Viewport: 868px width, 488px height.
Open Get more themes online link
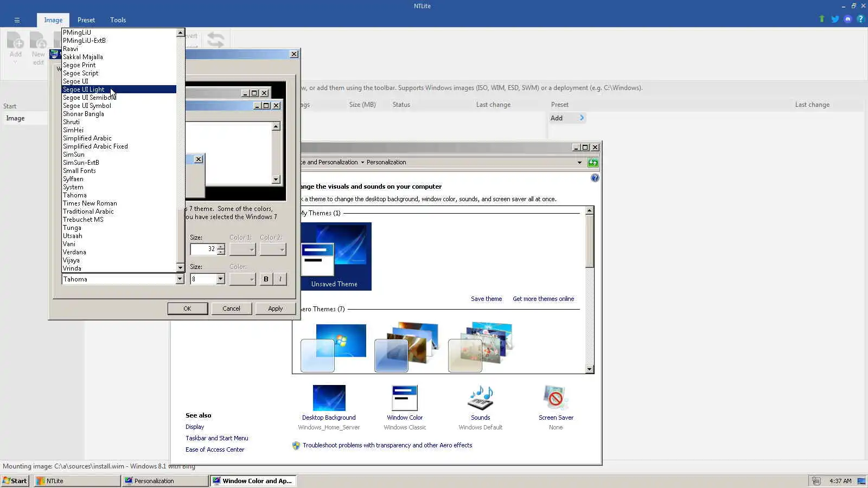(543, 299)
